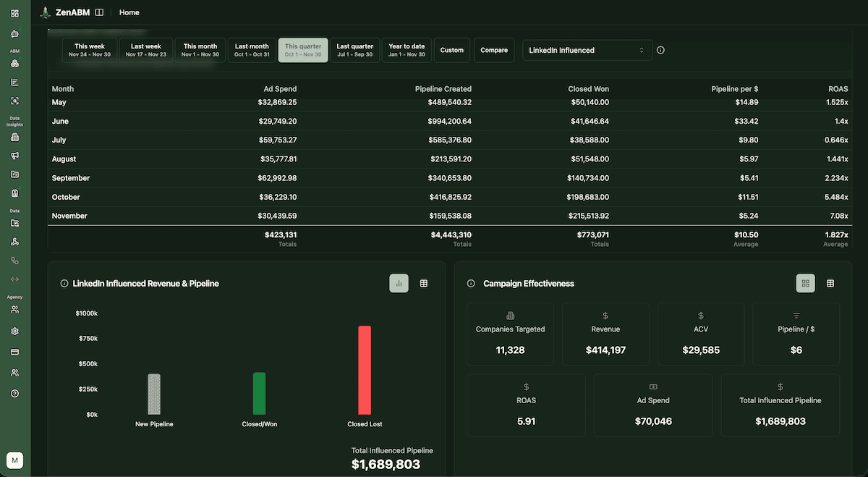
Task: Open the help question-mark icon at sidebar bottom
Action: tap(14, 393)
